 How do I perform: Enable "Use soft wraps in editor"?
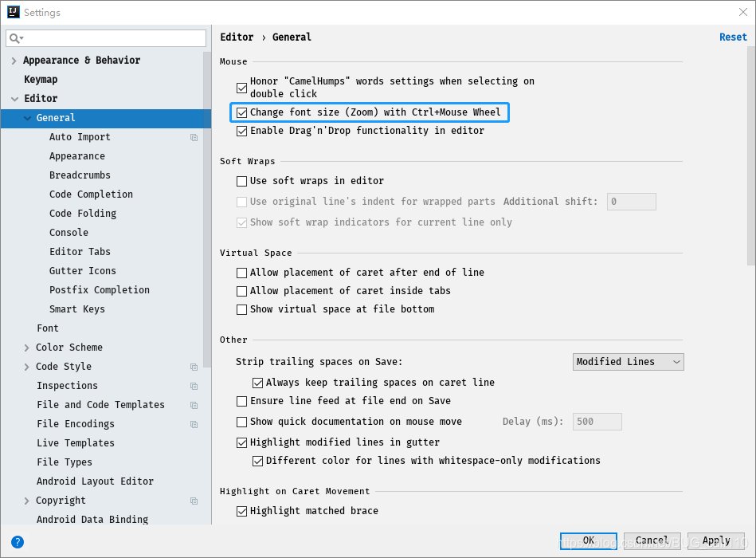click(242, 181)
